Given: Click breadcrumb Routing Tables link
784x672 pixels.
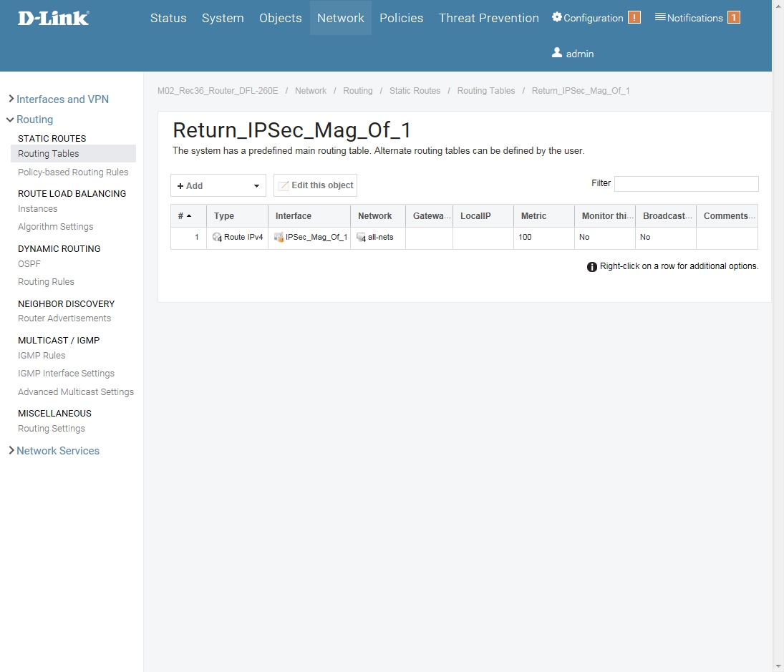Looking at the screenshot, I should pyautogui.click(x=486, y=90).
